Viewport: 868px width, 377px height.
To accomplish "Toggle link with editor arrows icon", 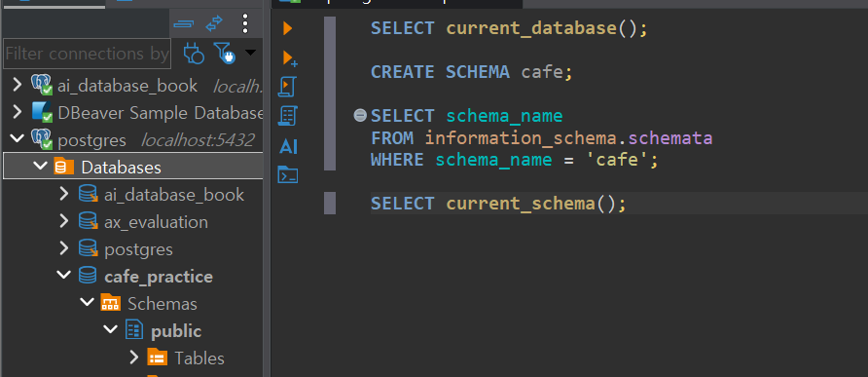I will tap(214, 23).
